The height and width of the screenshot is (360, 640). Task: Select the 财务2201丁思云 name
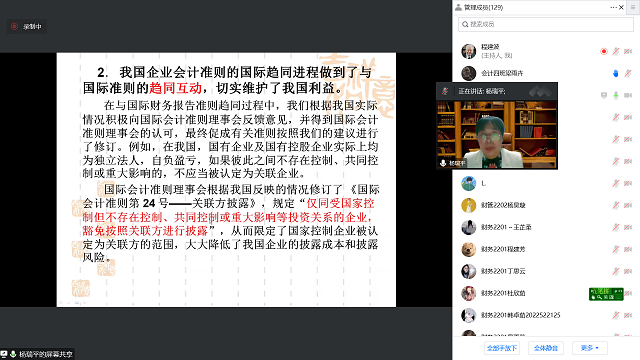click(503, 271)
